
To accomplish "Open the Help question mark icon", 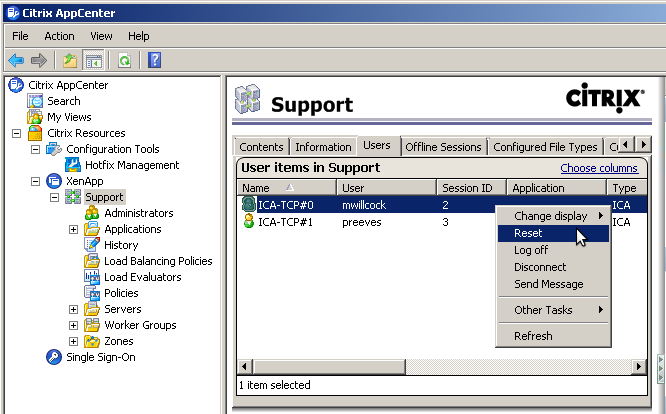I will 154,60.
